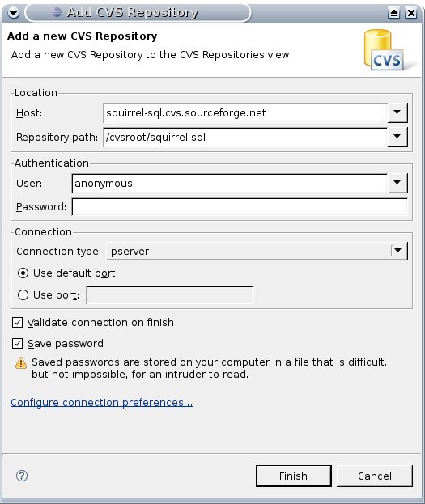Image resolution: width=425 pixels, height=504 pixels.
Task: Select the Use port radio button
Action: [23, 294]
